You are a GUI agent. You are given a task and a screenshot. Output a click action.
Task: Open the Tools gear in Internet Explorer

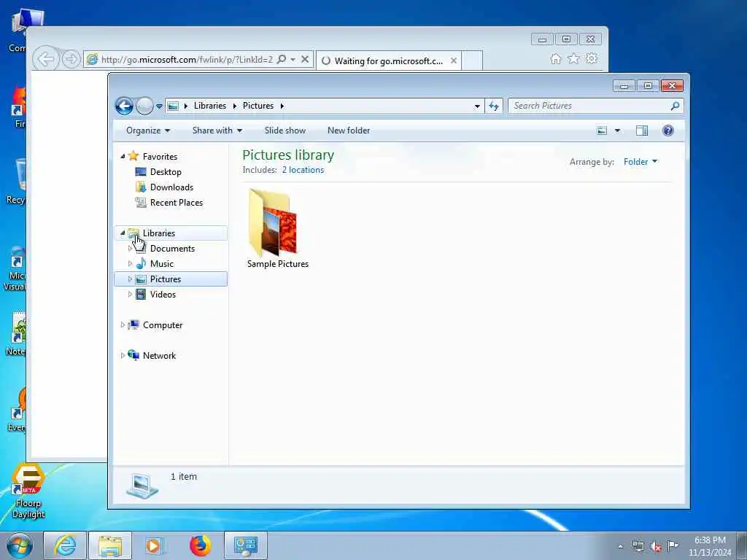click(591, 58)
